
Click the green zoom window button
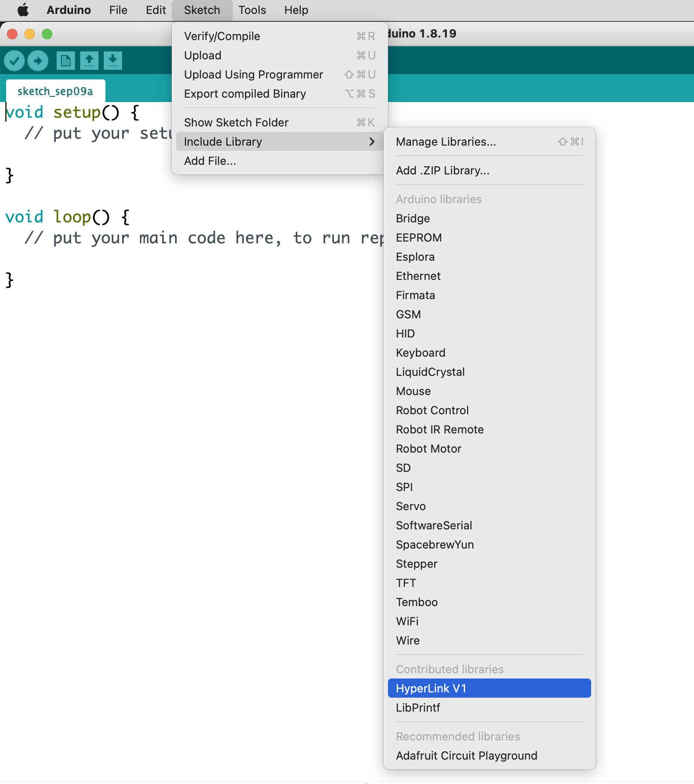pyautogui.click(x=47, y=34)
